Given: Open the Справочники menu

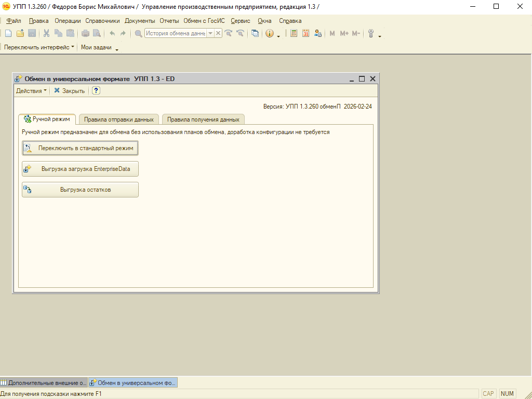Looking at the screenshot, I should [x=102, y=21].
